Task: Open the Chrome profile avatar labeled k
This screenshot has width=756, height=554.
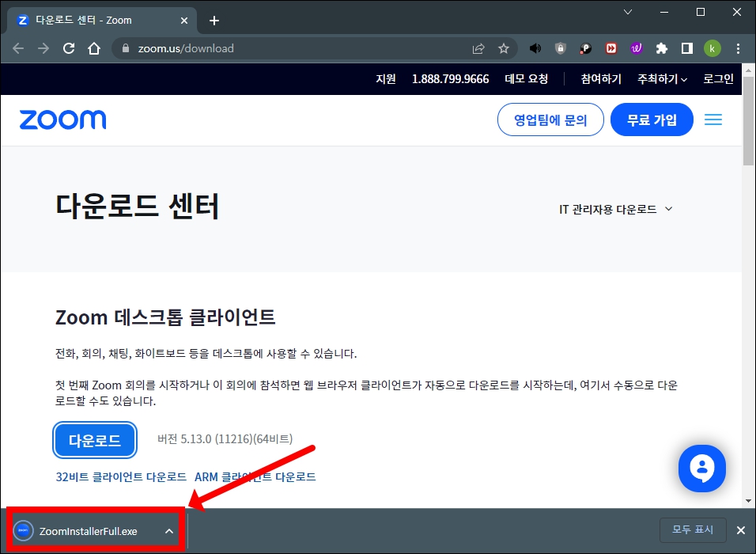Action: point(713,48)
